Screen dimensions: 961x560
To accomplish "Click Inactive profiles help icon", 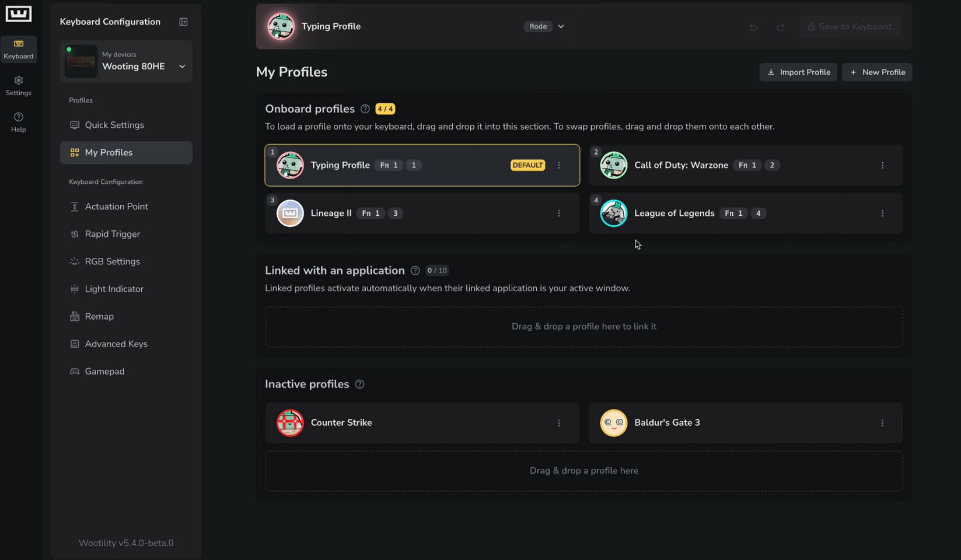I will click(x=360, y=384).
